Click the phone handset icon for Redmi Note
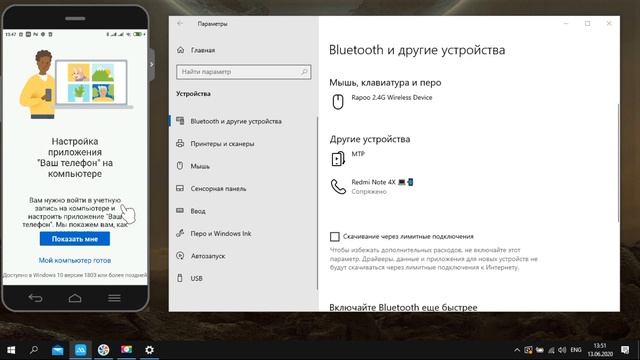640x360 pixels. tap(338, 187)
